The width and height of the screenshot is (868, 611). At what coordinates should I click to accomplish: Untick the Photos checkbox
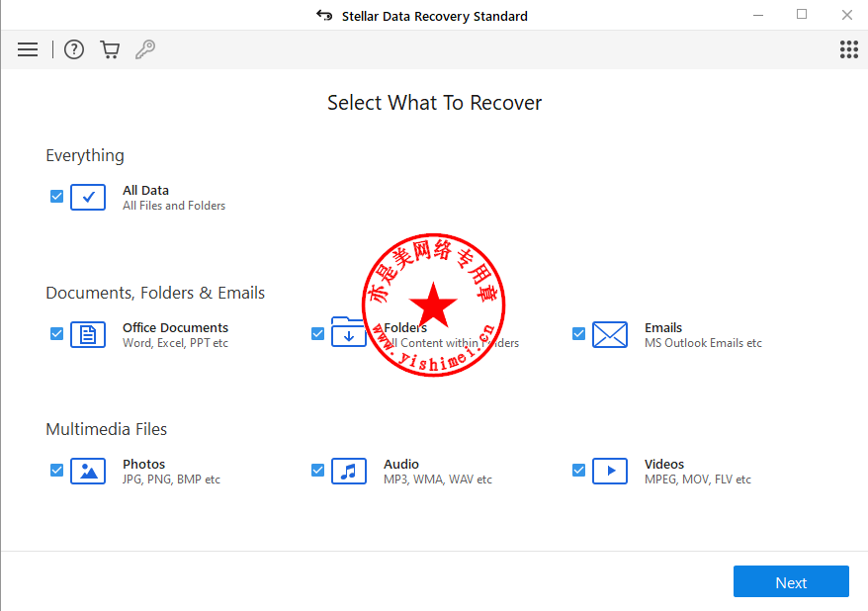[x=56, y=471]
